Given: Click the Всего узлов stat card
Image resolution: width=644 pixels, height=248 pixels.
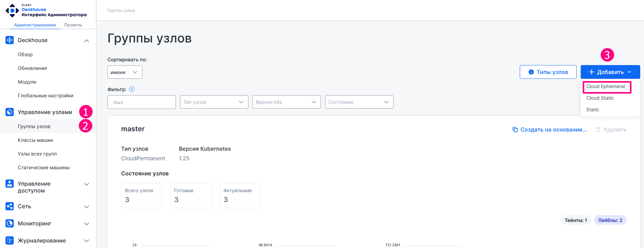Looking at the screenshot, I should click(142, 196).
